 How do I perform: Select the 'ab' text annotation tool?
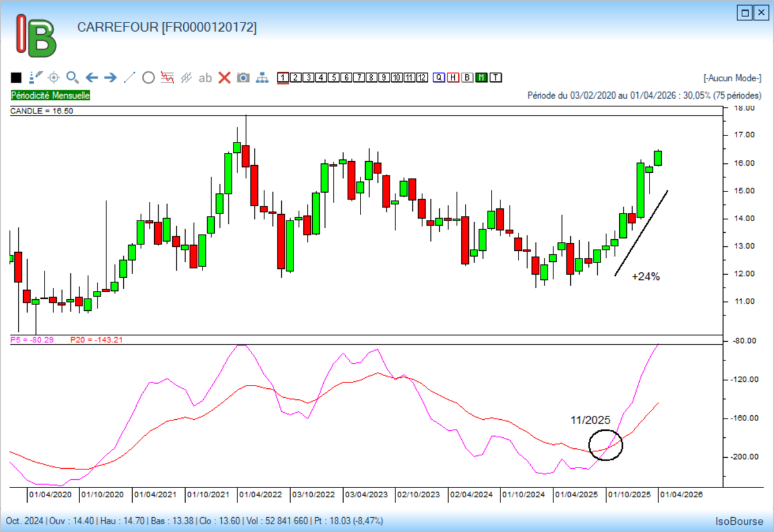[205, 78]
